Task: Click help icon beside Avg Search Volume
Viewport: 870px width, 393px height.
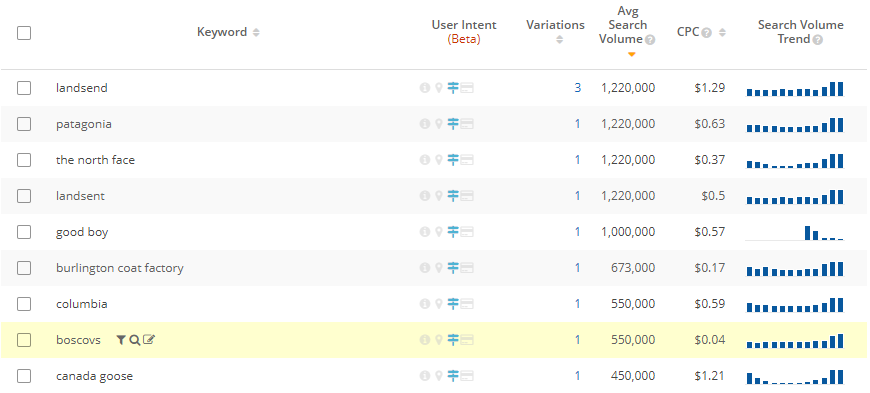Action: coord(650,40)
